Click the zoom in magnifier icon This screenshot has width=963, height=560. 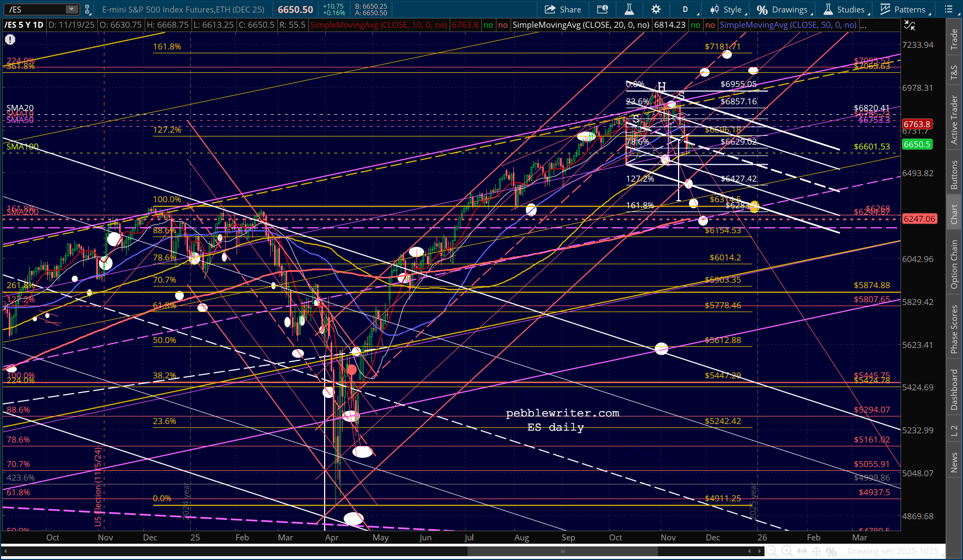(786, 551)
